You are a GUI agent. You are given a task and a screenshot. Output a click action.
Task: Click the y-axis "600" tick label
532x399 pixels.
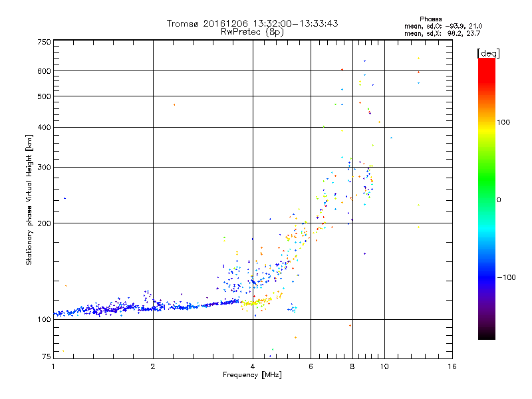point(45,71)
